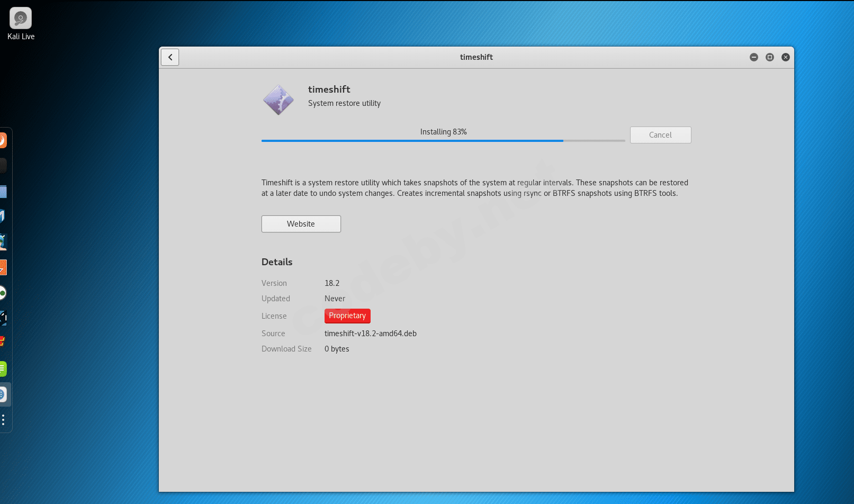This screenshot has height=504, width=854.
Task: Click the Updated value 'Never'
Action: click(x=335, y=299)
